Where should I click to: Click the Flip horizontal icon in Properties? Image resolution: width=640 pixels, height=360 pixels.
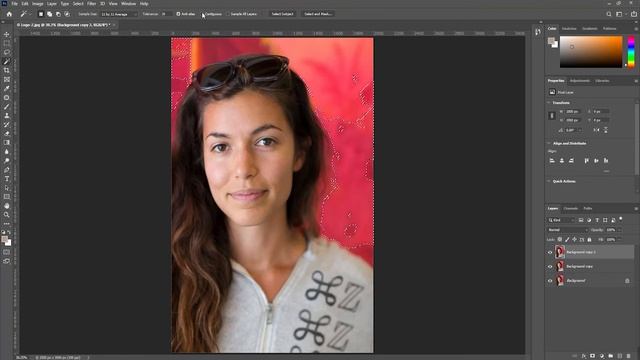[x=596, y=130]
